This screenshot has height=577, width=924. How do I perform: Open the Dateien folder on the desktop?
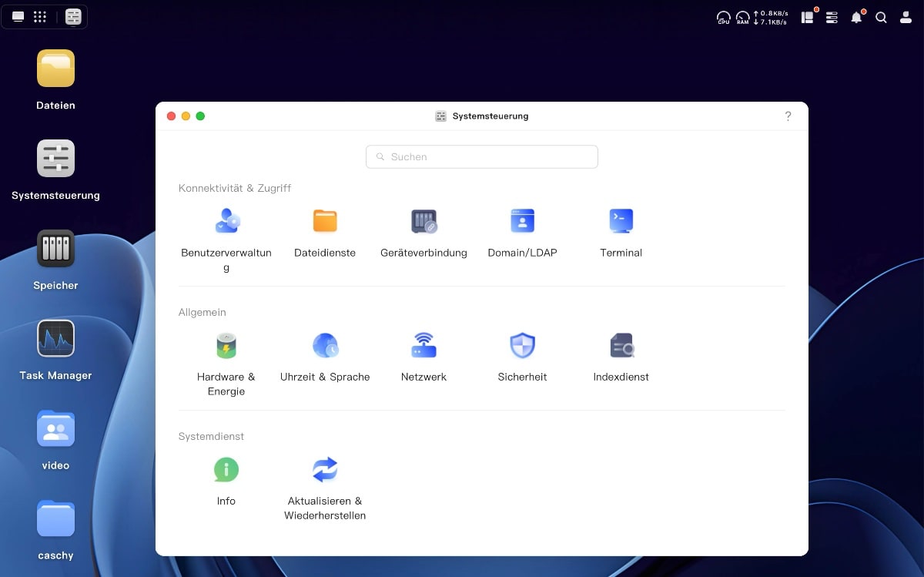point(55,68)
